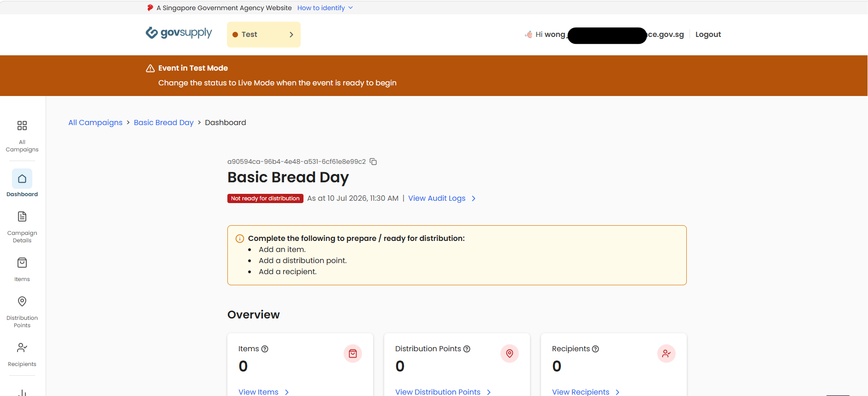Click the red person icon on Recipients card
Screen dimensions: 868x396
pos(666,354)
